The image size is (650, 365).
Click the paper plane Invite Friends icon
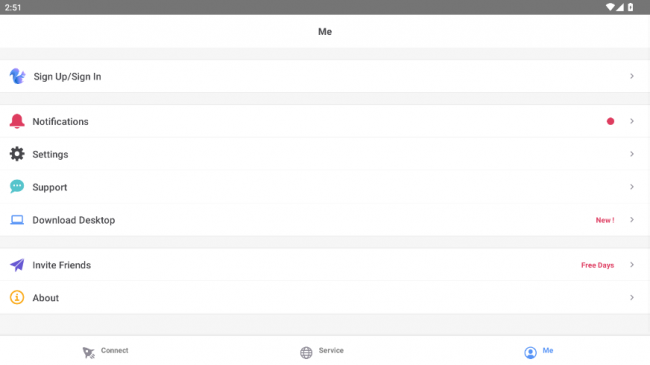point(17,265)
